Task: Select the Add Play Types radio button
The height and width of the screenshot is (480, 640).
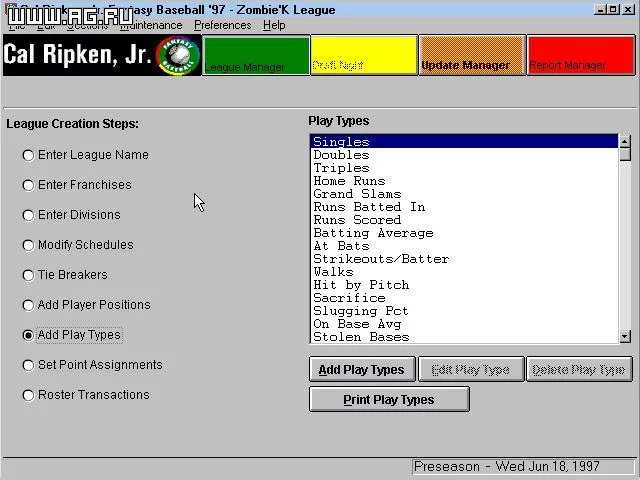Action: (x=28, y=335)
